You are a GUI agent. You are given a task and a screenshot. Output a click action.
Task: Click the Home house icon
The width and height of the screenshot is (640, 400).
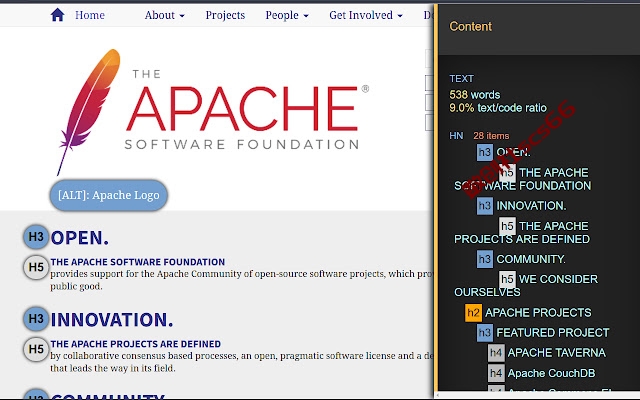click(58, 15)
